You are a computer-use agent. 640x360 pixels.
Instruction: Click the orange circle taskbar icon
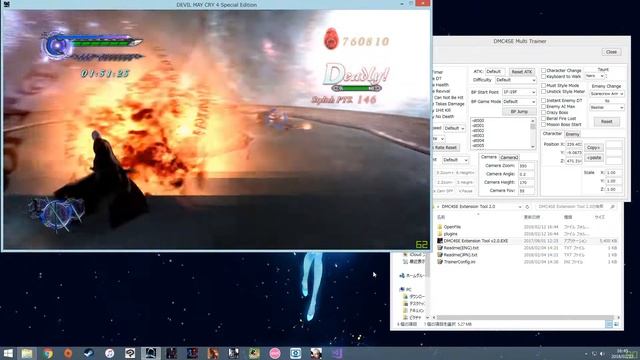(x=68, y=353)
